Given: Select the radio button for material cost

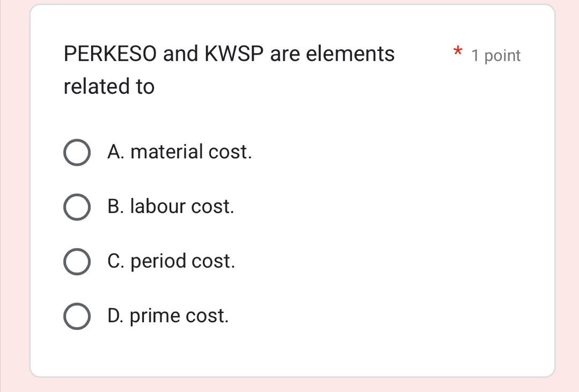Looking at the screenshot, I should pos(77,153).
